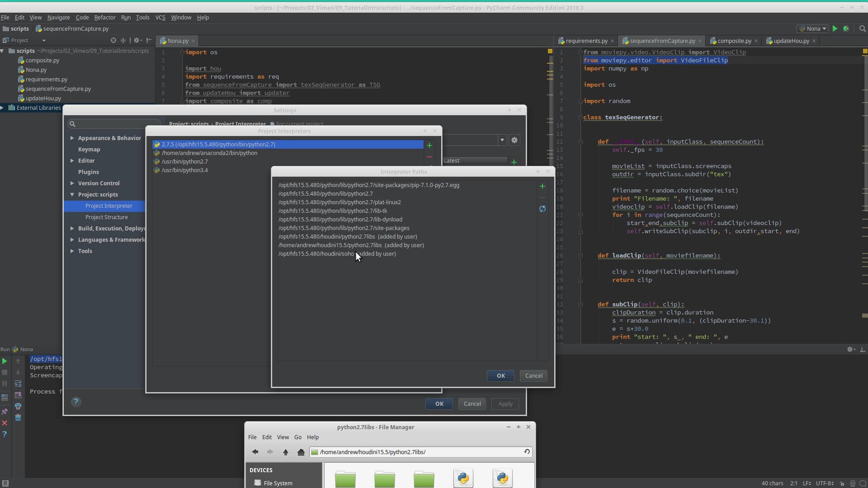Open interpreter settings with the gear icon beside dropdown
The width and height of the screenshot is (868, 488).
coord(514,140)
